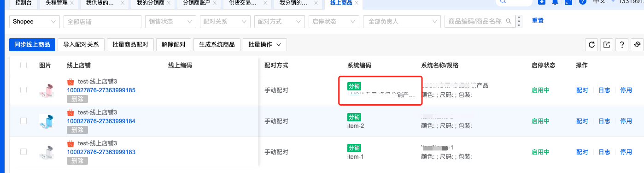Click the system code text item-1
The width and height of the screenshot is (644, 173).
click(356, 157)
